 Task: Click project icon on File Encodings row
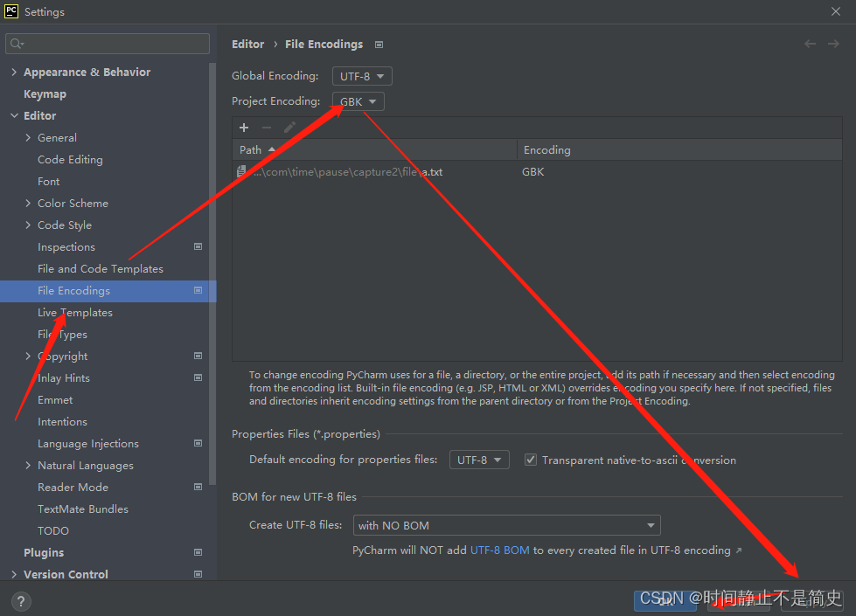coord(198,290)
